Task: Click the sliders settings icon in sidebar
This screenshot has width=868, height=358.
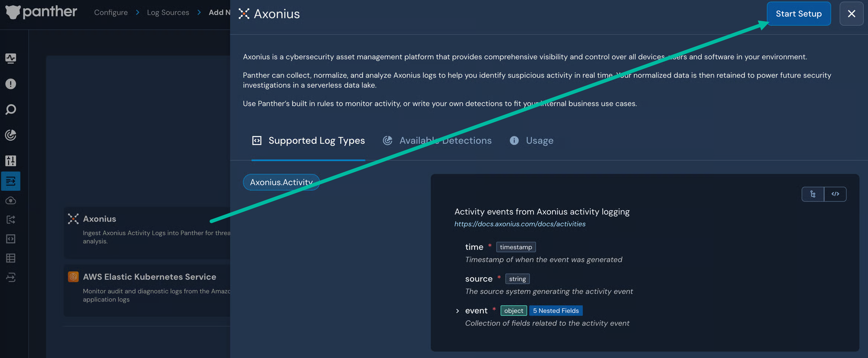Action: [10, 160]
